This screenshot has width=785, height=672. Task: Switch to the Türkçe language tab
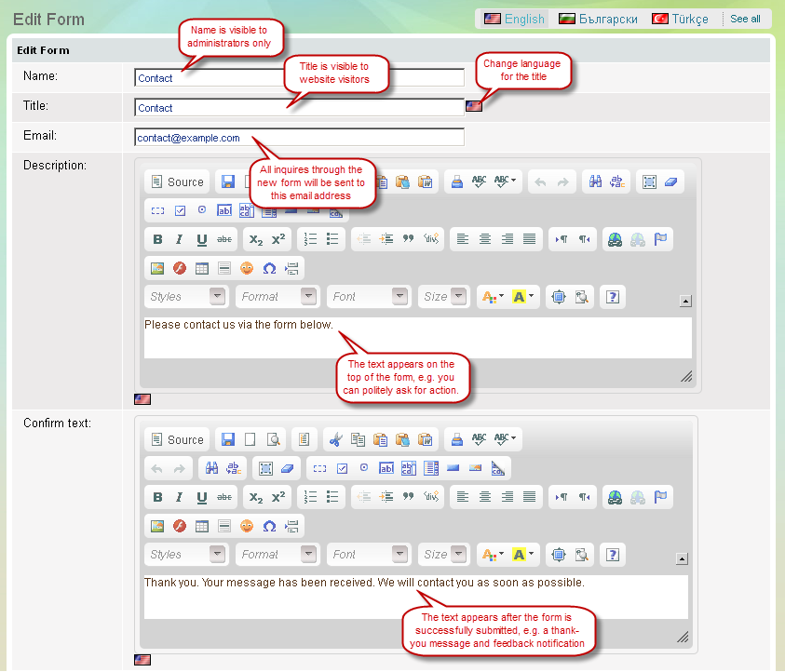click(681, 19)
